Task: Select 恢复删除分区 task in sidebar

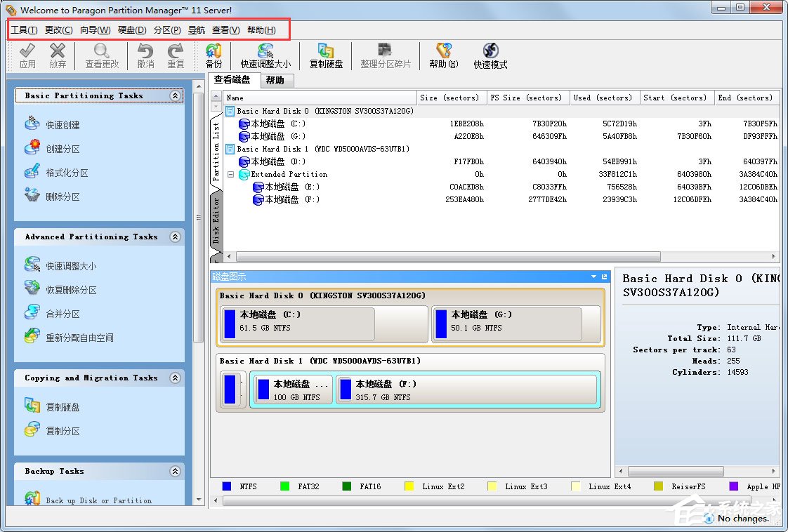Action: click(x=60, y=290)
